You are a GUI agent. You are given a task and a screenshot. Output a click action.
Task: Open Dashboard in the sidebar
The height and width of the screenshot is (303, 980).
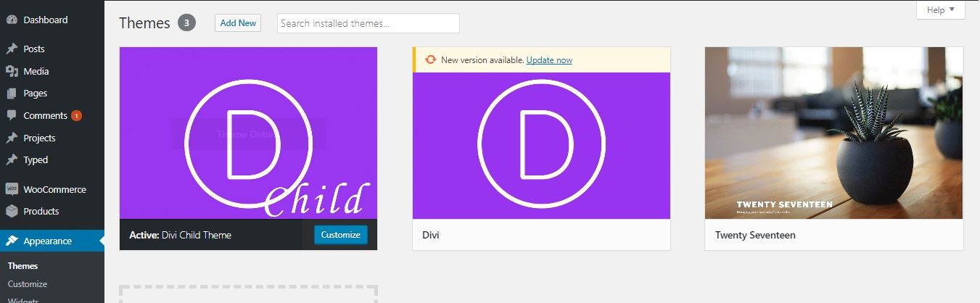coord(52,20)
